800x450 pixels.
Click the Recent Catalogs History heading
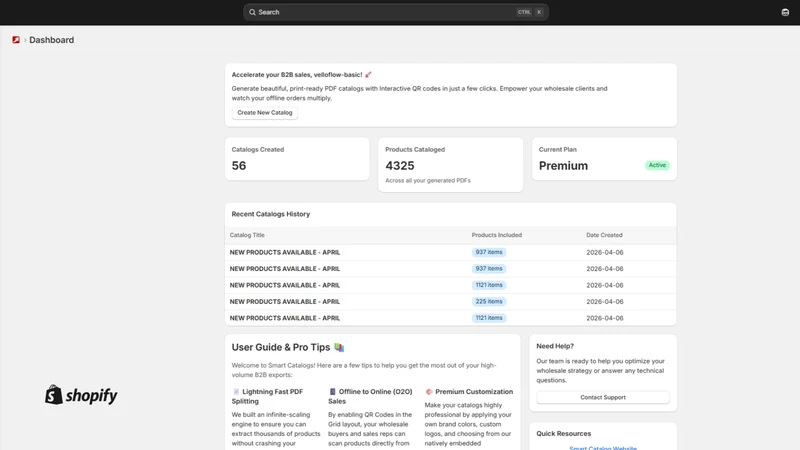coord(270,214)
